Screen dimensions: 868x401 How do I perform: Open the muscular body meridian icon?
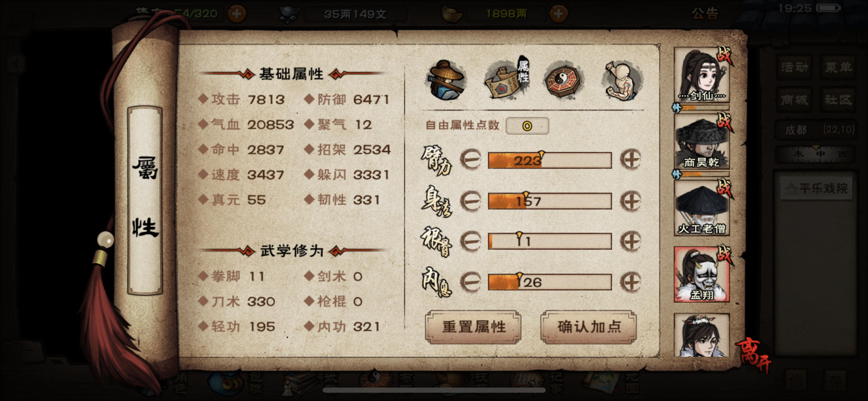click(622, 81)
